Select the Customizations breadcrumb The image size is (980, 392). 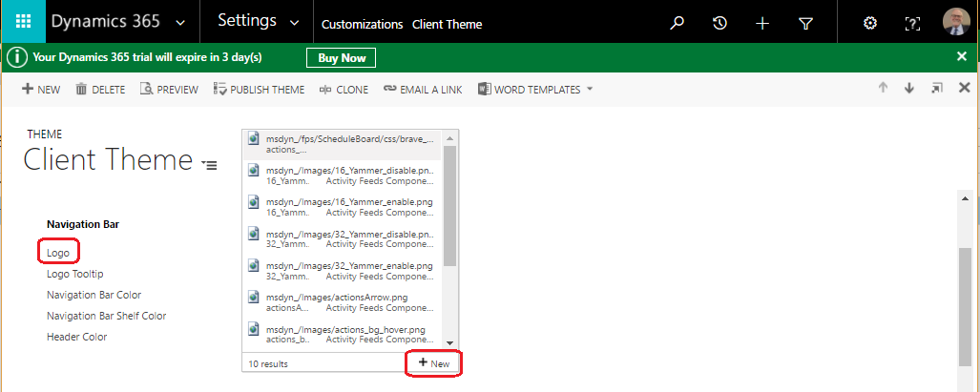(x=362, y=24)
